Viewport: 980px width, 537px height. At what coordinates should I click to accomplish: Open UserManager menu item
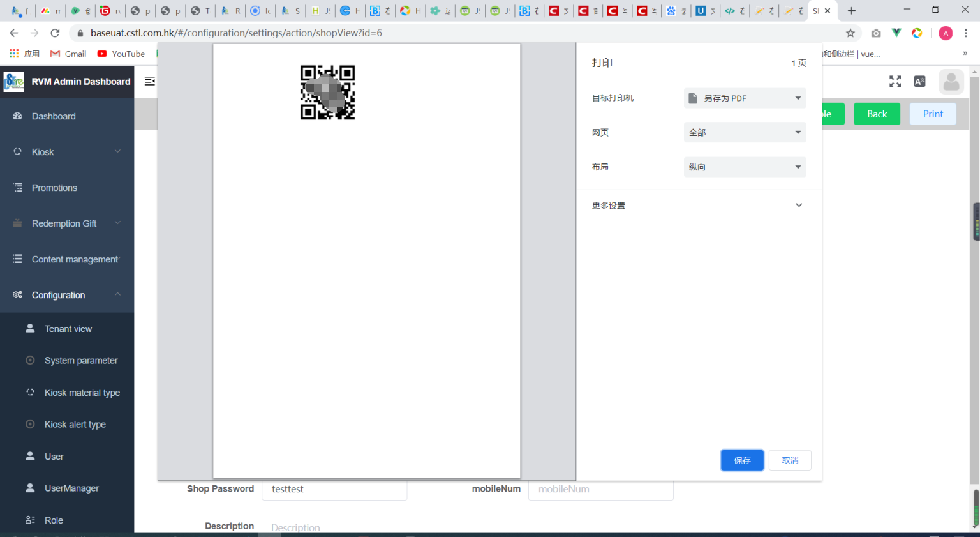67,488
